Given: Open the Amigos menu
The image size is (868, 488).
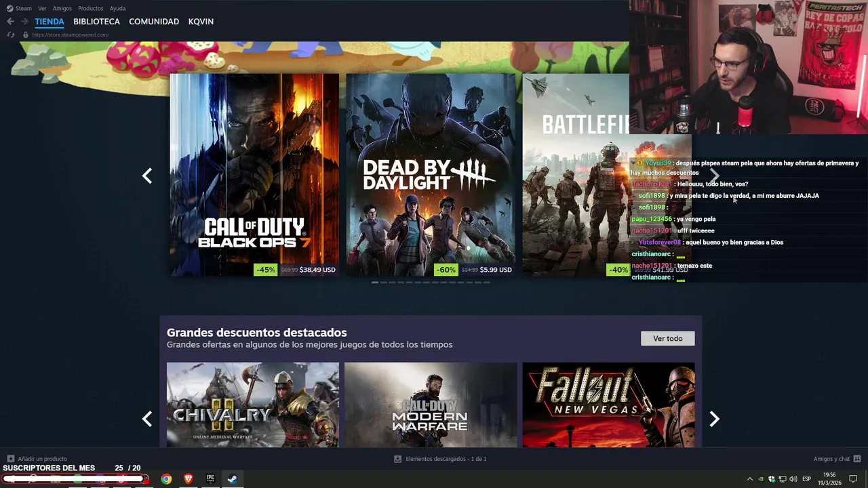Looking at the screenshot, I should point(62,8).
